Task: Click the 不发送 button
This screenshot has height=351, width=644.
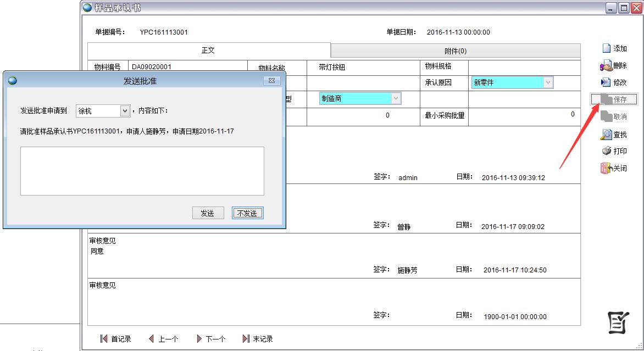Action: coord(248,213)
